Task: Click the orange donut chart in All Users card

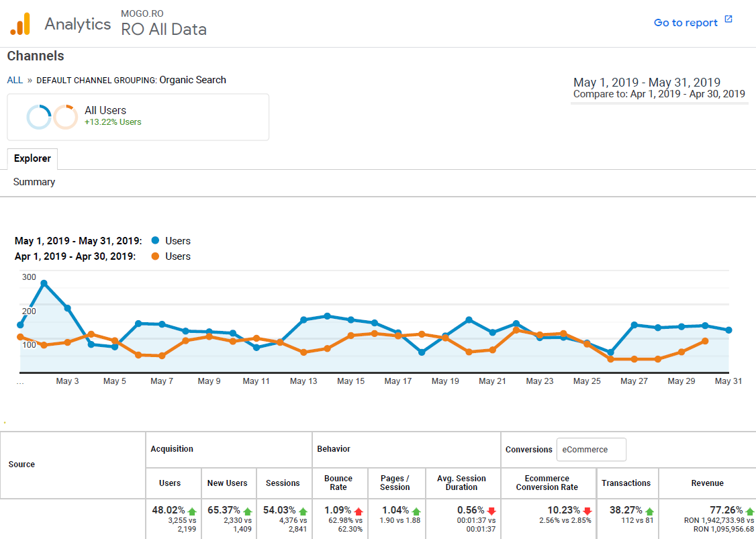Action: pos(65,117)
